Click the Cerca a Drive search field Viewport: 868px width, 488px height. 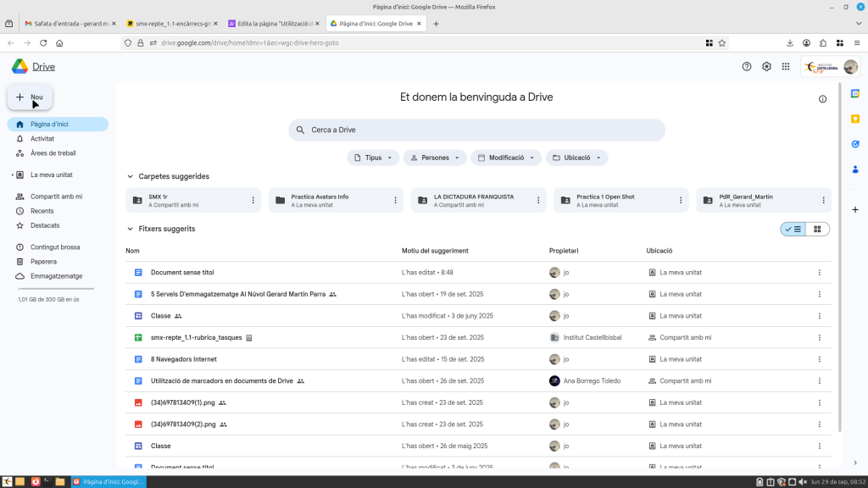476,130
